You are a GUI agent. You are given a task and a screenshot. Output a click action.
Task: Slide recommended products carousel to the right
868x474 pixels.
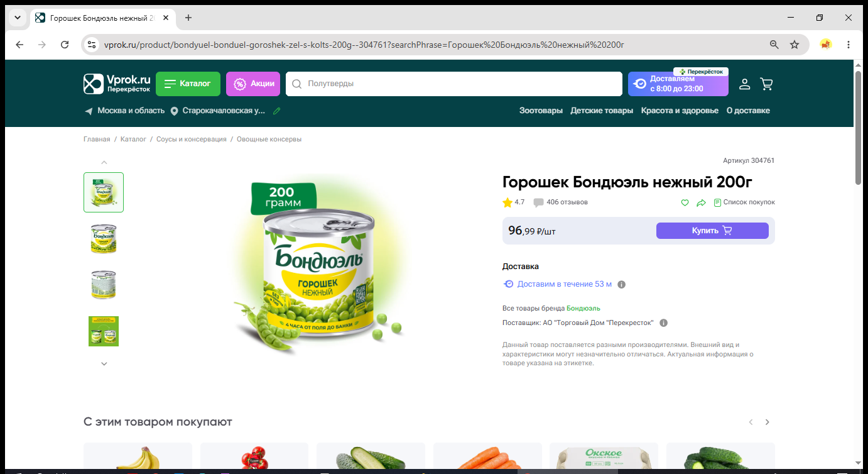(x=767, y=422)
